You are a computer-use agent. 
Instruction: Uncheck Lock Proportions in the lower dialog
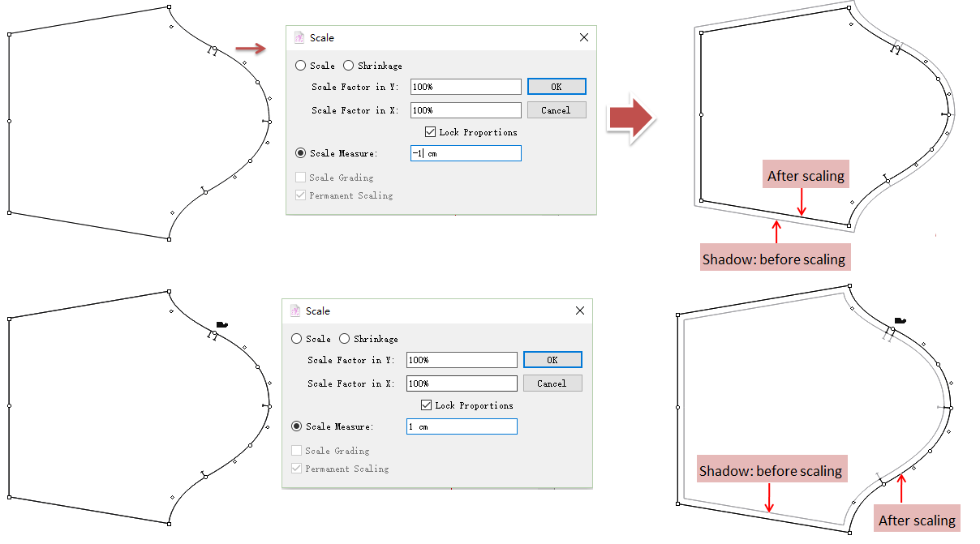pos(427,405)
